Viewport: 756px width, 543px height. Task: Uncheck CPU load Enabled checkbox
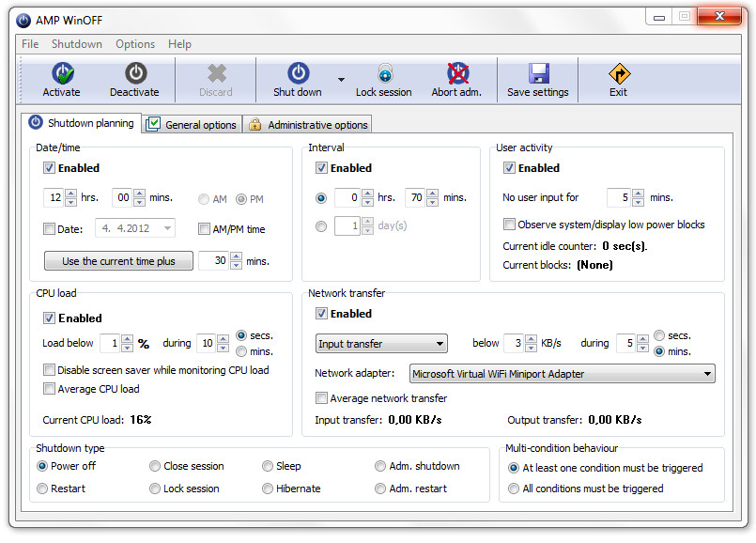point(49,318)
